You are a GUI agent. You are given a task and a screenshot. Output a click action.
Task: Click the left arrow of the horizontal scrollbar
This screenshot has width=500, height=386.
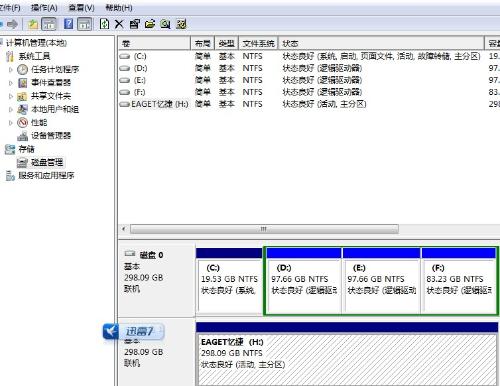coord(124,229)
